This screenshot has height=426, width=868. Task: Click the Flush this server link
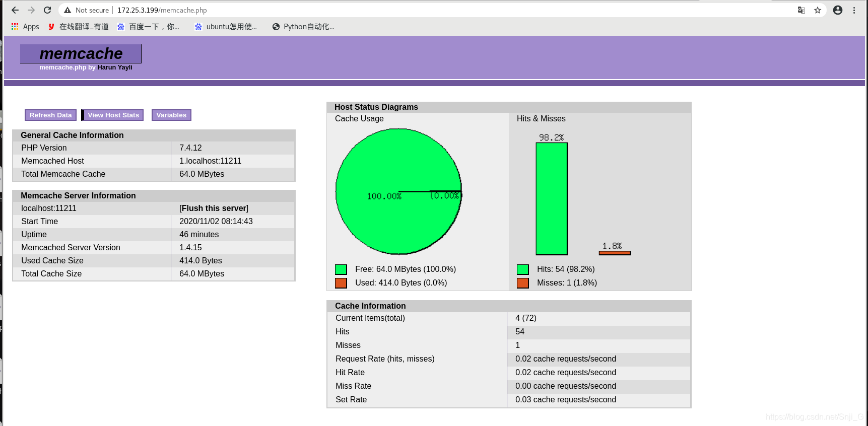[214, 208]
